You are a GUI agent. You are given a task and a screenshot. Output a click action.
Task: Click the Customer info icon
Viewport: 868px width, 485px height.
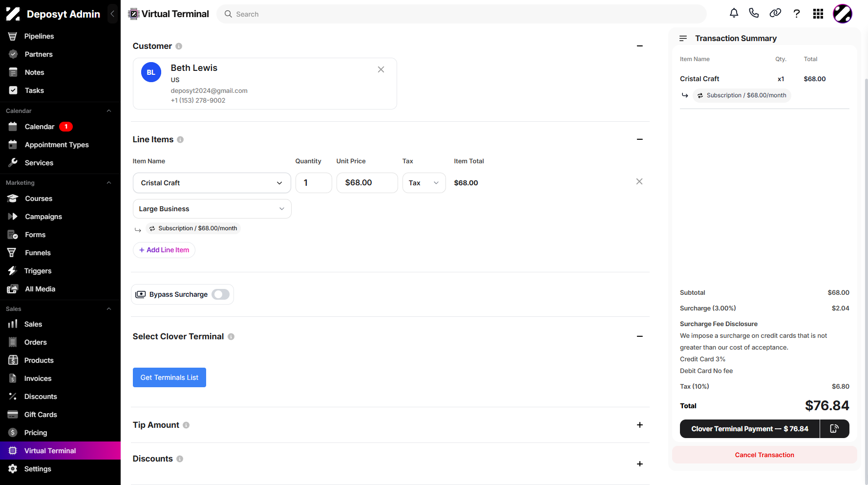[x=179, y=46]
